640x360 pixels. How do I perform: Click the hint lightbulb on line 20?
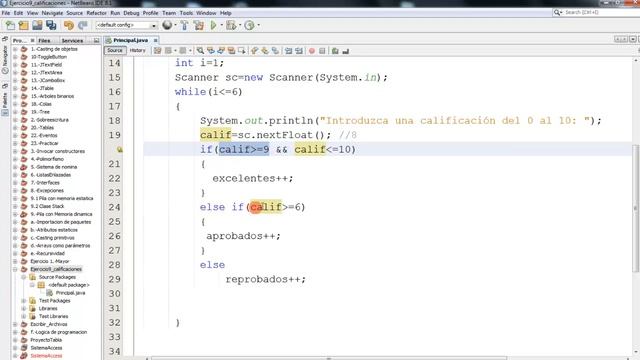tap(120, 150)
